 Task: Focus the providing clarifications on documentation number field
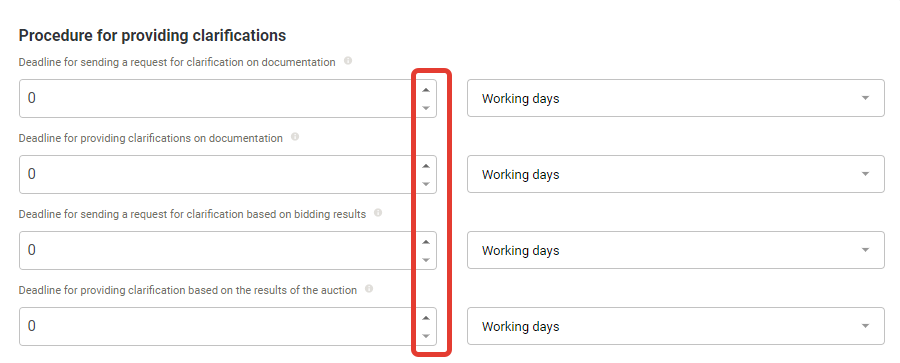[x=218, y=174]
